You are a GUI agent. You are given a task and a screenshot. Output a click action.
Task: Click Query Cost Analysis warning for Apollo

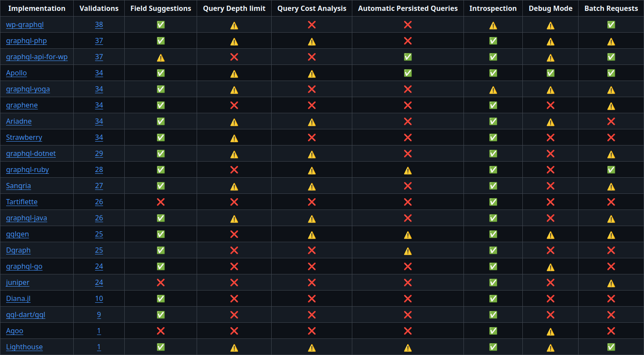(312, 74)
